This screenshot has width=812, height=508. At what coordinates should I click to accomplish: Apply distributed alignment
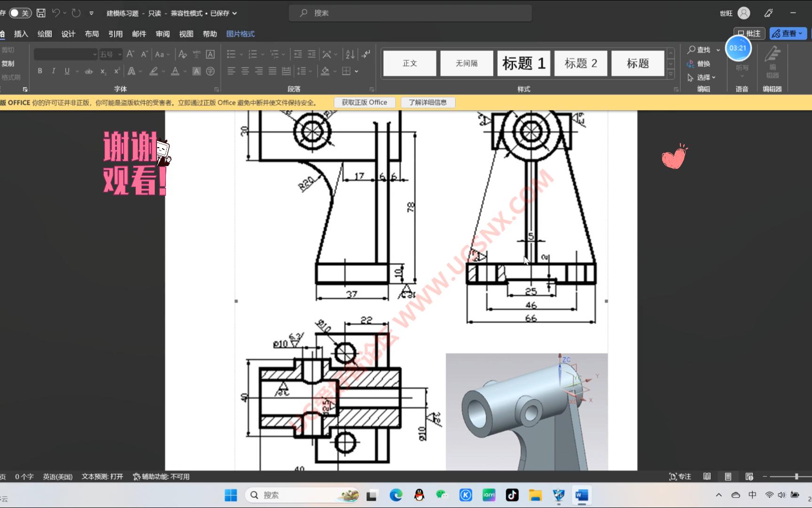pyautogui.click(x=286, y=71)
